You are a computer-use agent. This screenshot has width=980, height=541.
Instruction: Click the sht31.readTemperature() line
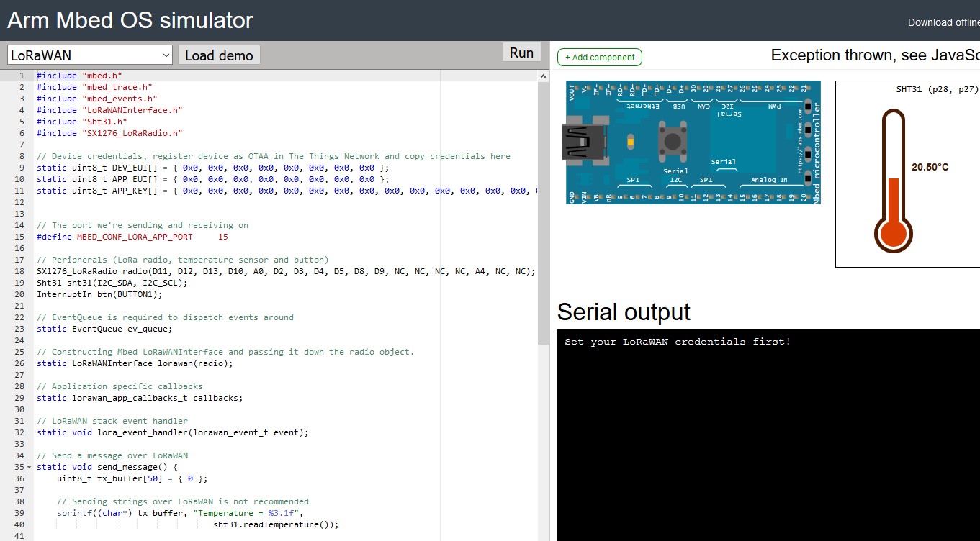point(276,524)
